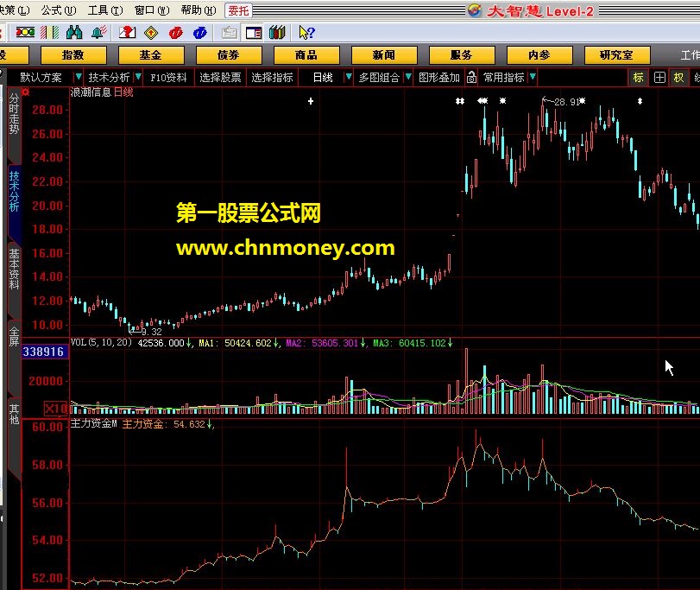Click the 多图组合 toolbar label
This screenshot has height=590, width=700.
tap(379, 77)
